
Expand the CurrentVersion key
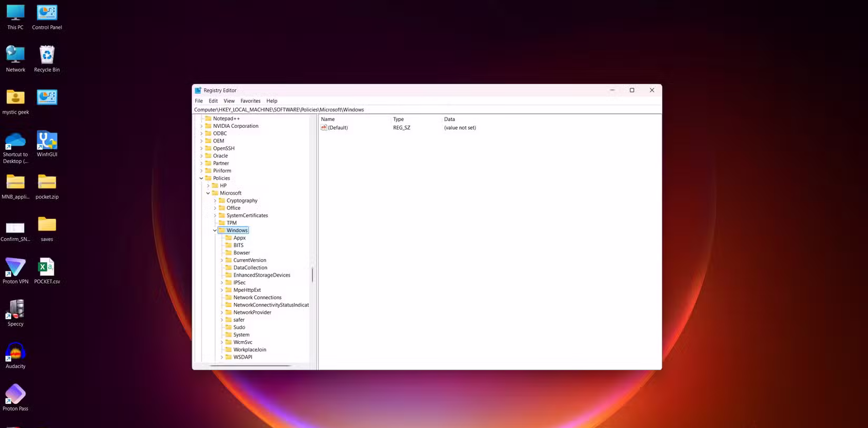222,260
